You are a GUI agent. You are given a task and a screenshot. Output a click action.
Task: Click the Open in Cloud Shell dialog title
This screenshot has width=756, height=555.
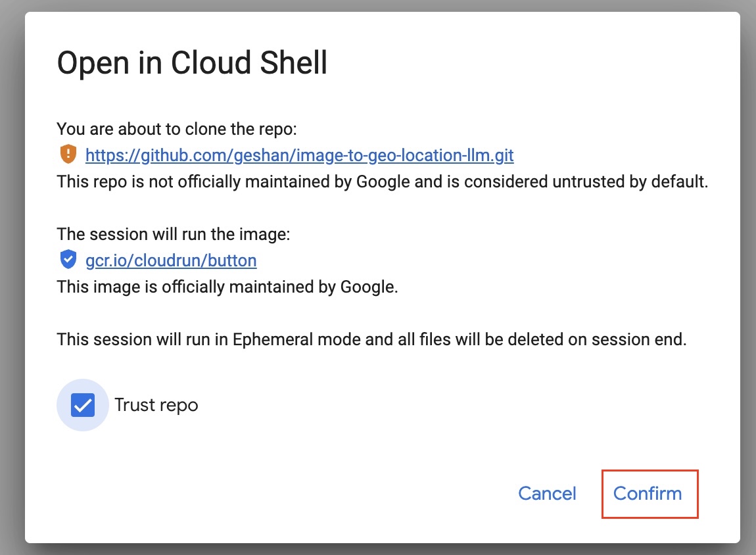click(x=193, y=62)
